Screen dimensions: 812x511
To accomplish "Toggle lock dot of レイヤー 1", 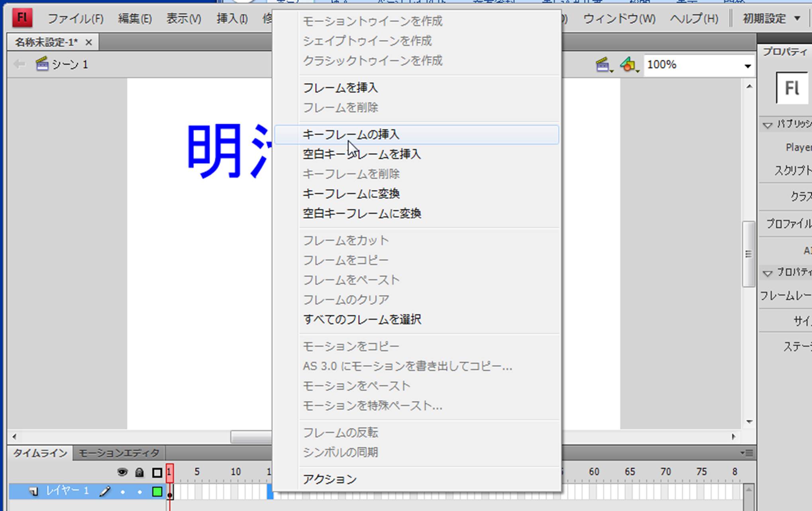I will [x=139, y=492].
